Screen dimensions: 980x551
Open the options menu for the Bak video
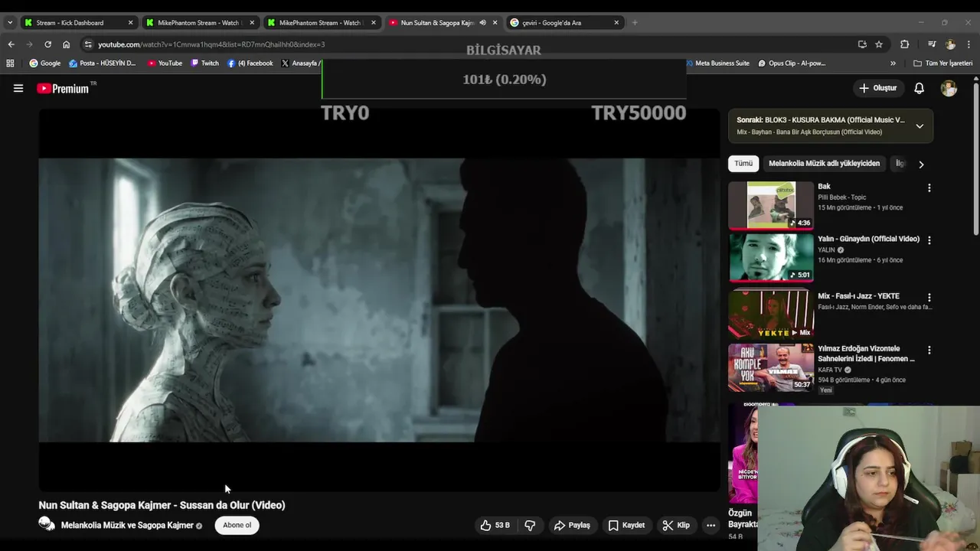click(929, 187)
